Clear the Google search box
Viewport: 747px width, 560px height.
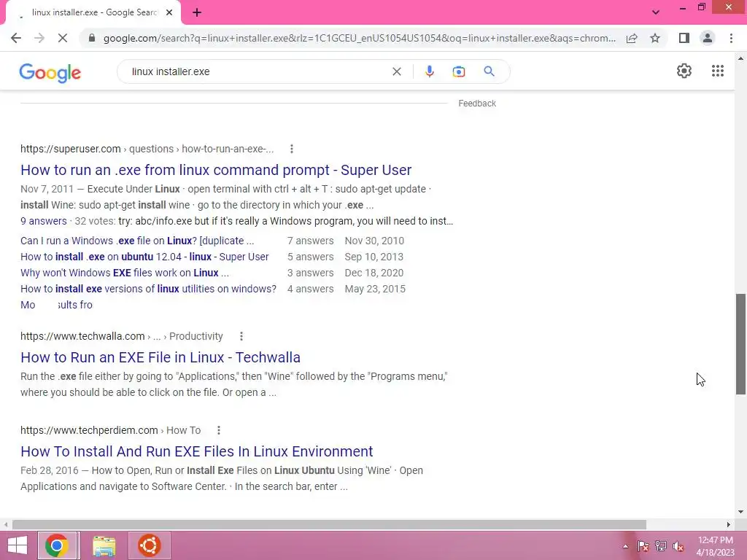click(396, 71)
